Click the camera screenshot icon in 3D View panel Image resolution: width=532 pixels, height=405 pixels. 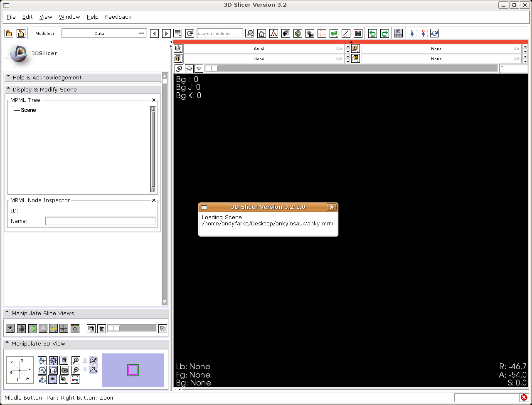click(x=64, y=370)
